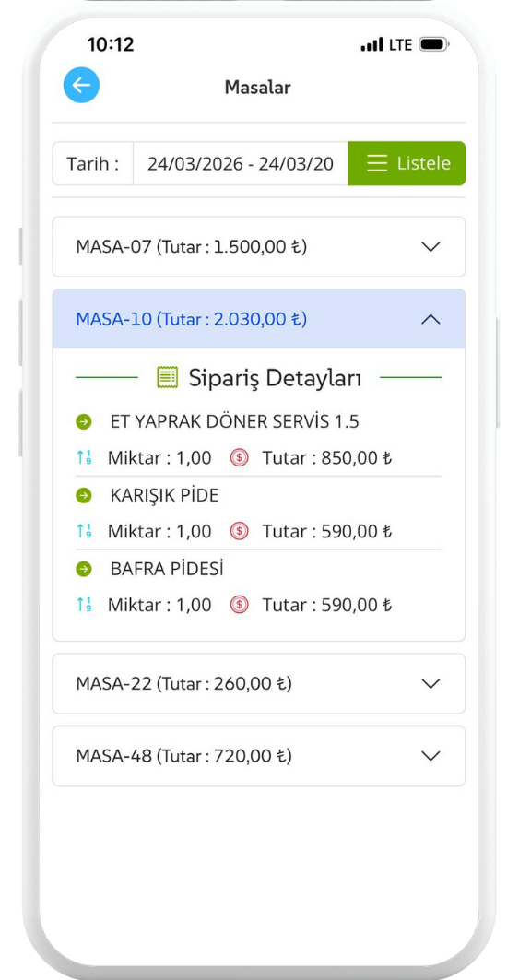Click green arrow icon next to KARIŞIK PİDE
The width and height of the screenshot is (519, 980).
tap(84, 496)
